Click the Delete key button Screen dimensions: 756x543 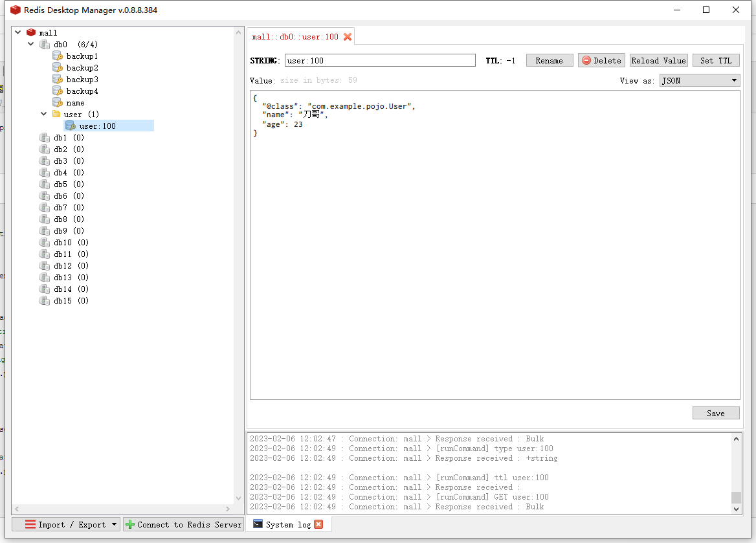pyautogui.click(x=602, y=61)
